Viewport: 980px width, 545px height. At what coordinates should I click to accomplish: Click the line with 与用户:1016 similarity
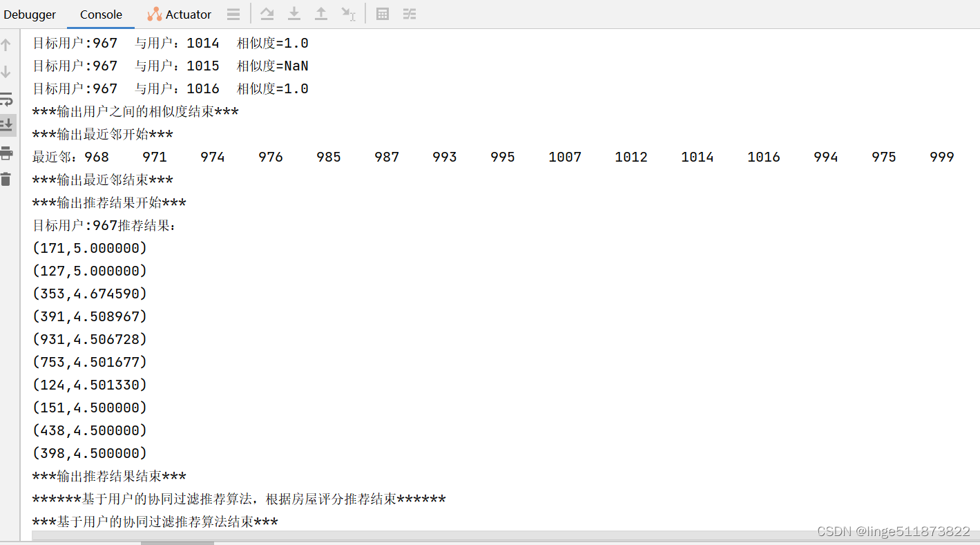click(171, 89)
